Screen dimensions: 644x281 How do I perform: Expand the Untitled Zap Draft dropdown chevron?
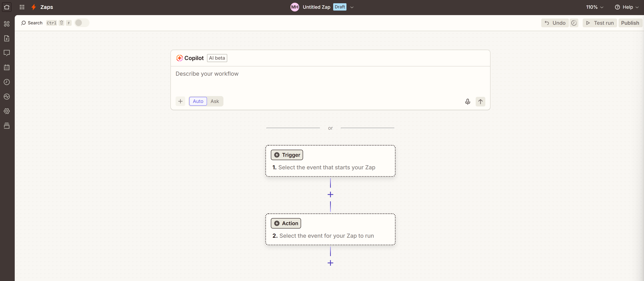pos(352,7)
